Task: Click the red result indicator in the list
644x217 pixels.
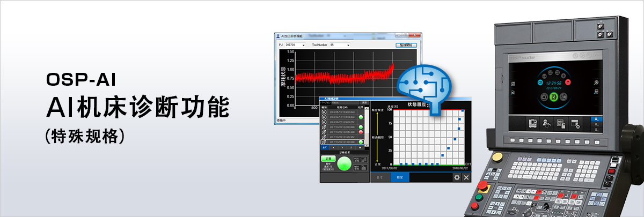Action: click(361, 132)
